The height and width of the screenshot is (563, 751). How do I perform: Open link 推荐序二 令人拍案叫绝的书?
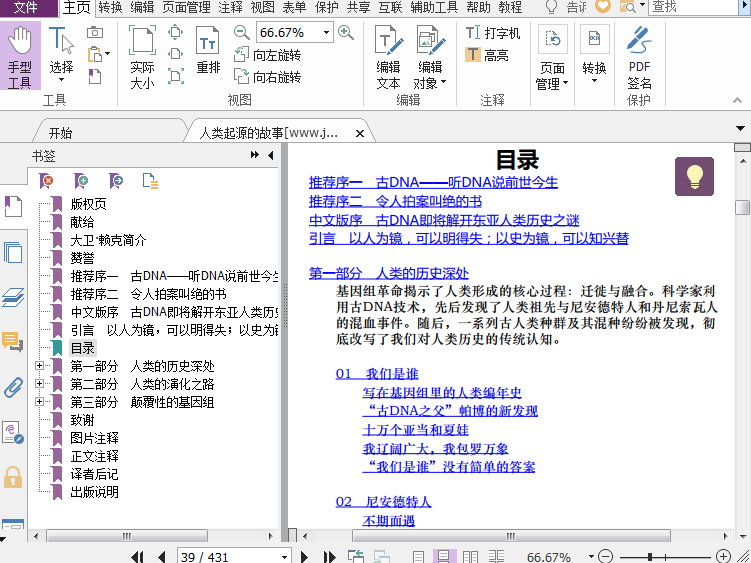coord(395,201)
